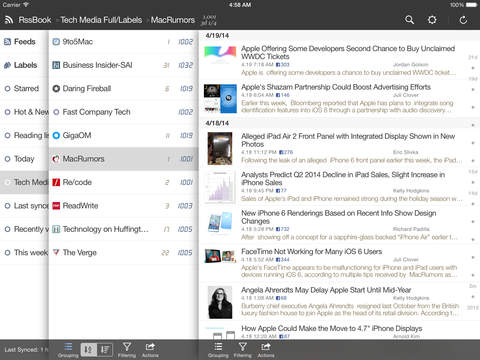This screenshot has height=360, width=480.
Task: Select the 4/18/14 date header
Action: (x=217, y=123)
